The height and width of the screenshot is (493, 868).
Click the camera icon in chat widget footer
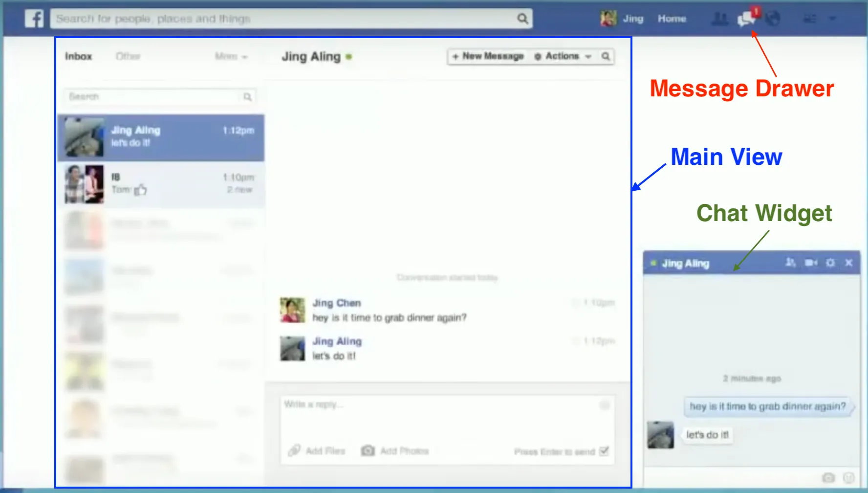click(x=828, y=477)
